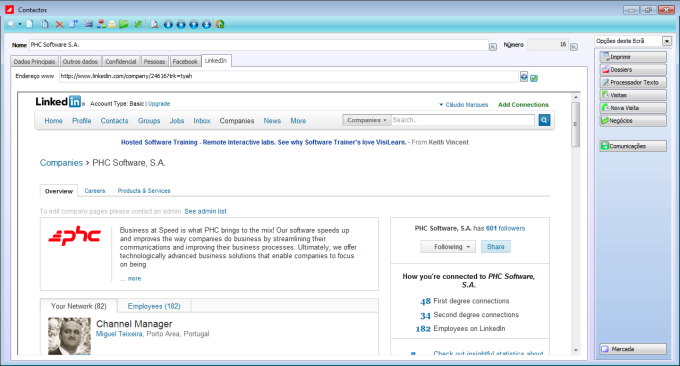Click the red and green network diagram icon
Image resolution: width=680 pixels, height=366 pixels.
point(101,24)
